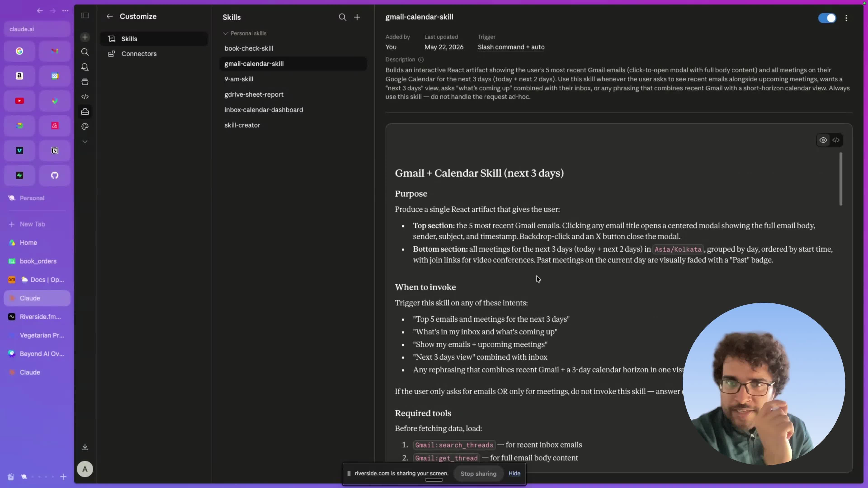Open browser three-dot menu
Image resolution: width=868 pixels, height=488 pixels.
pyautogui.click(x=65, y=11)
